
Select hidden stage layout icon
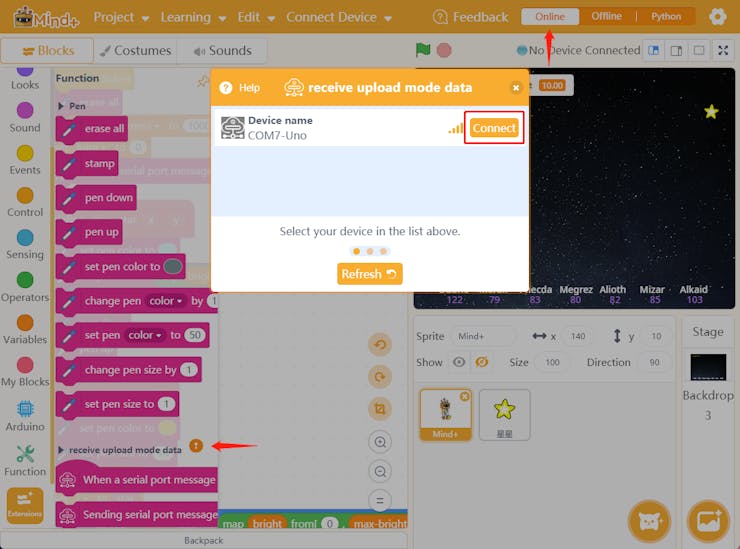click(x=699, y=51)
